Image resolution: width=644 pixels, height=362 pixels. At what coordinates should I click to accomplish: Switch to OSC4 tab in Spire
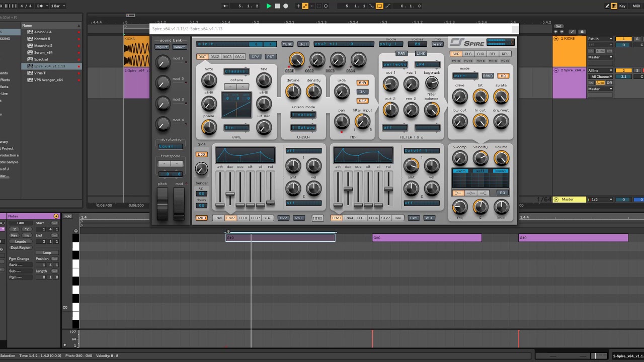tap(239, 57)
